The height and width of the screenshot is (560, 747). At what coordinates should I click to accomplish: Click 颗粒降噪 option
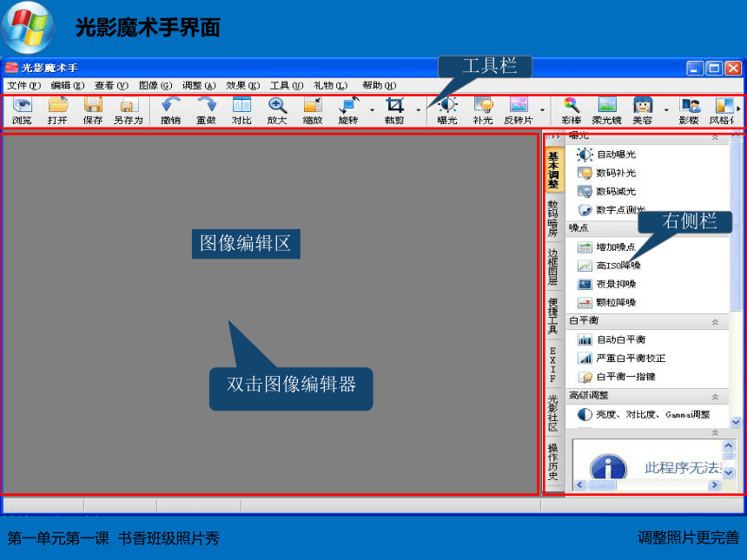click(606, 302)
